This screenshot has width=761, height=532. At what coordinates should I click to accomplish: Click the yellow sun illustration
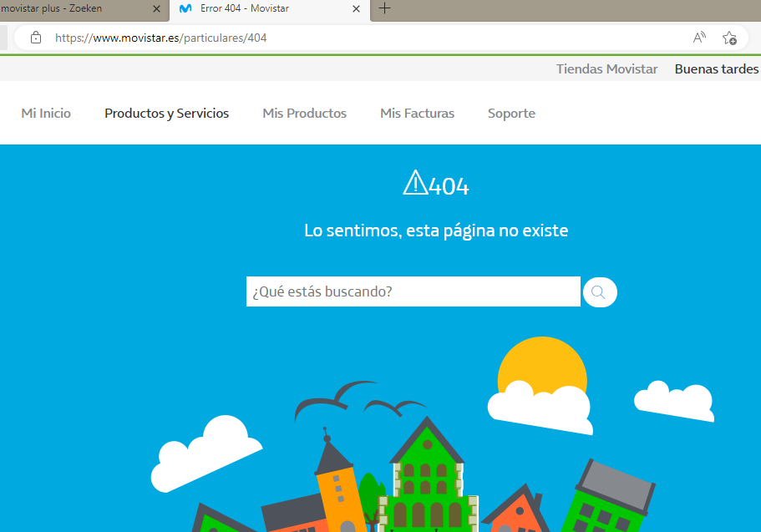(x=543, y=364)
